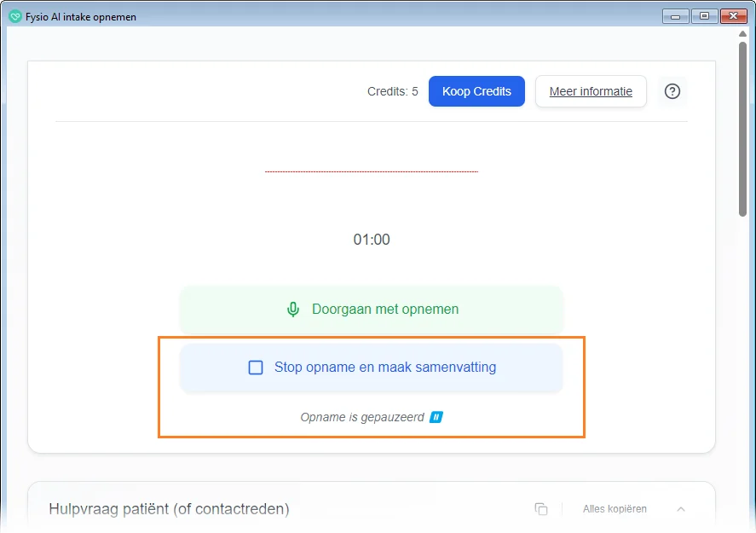Open the Meer informatie link
Viewport: 756px width, 533px height.
[591, 91]
